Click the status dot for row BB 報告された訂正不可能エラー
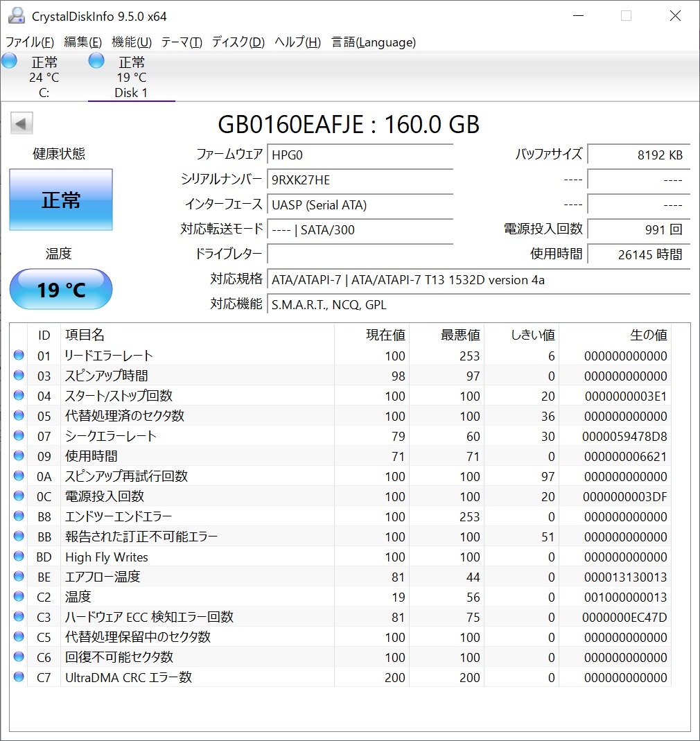This screenshot has width=700, height=741. (19, 537)
